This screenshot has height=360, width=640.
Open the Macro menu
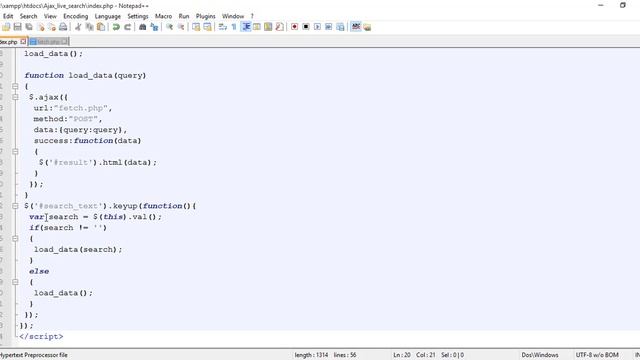(x=163, y=16)
